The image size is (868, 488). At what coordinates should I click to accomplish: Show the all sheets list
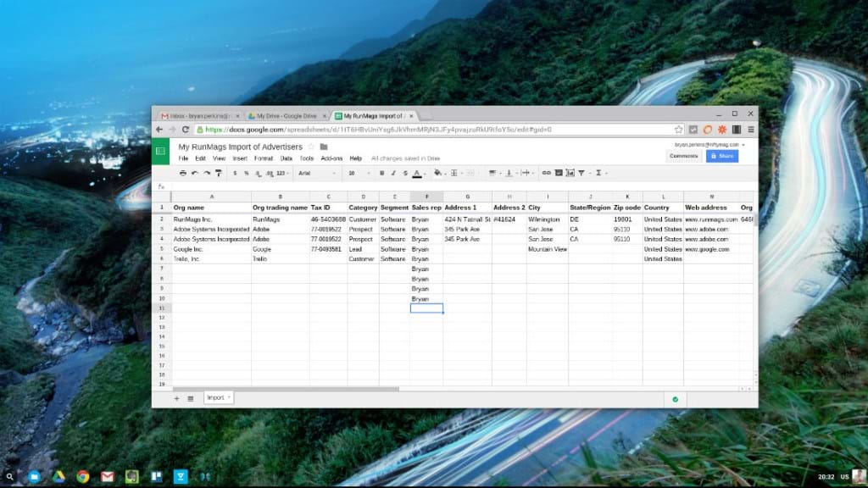(x=191, y=398)
